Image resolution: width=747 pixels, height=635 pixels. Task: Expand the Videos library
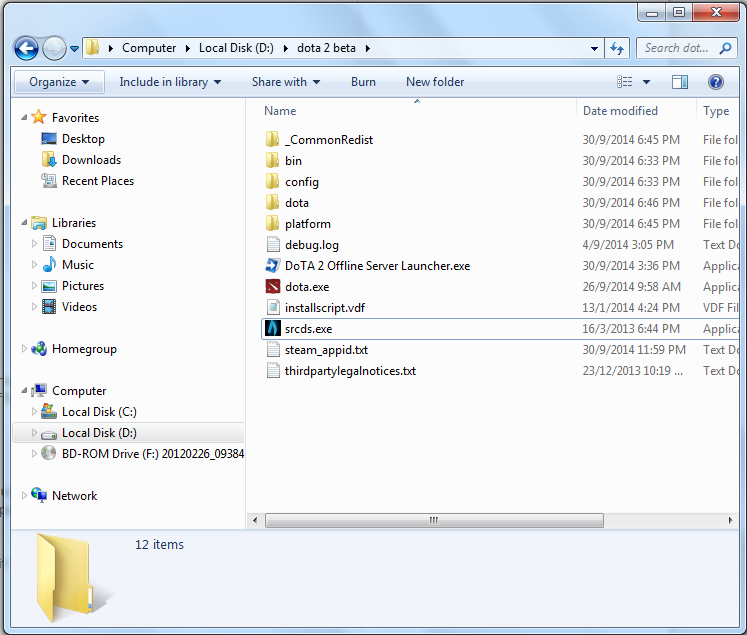coord(34,306)
